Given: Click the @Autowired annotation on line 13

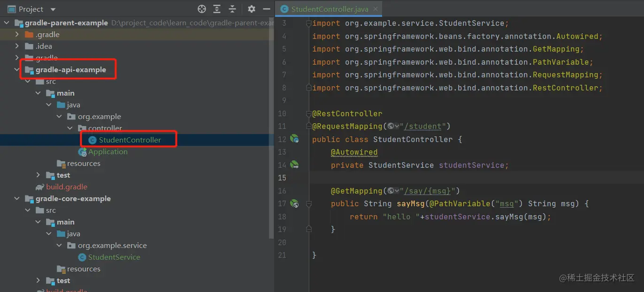Looking at the screenshot, I should pos(354,152).
